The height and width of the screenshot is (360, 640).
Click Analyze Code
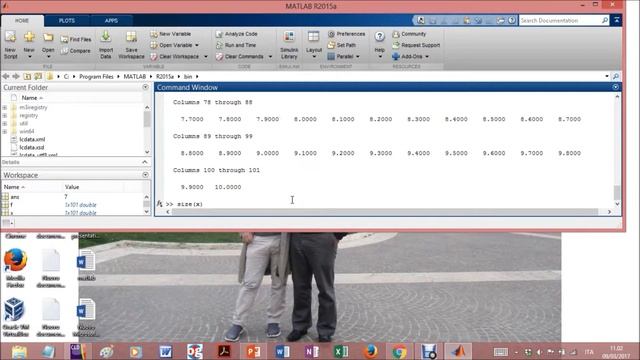tap(237, 34)
